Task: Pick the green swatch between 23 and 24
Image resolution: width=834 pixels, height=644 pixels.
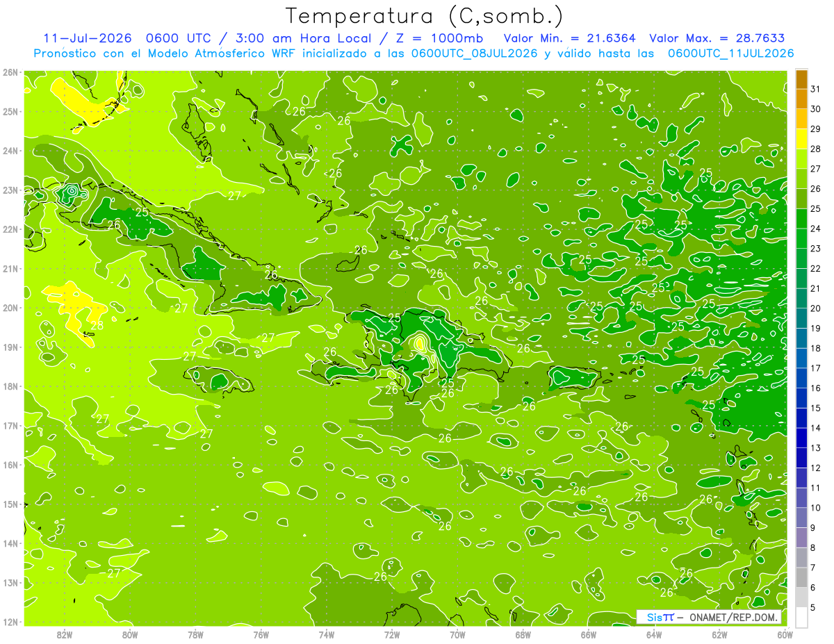Action: coord(801,238)
